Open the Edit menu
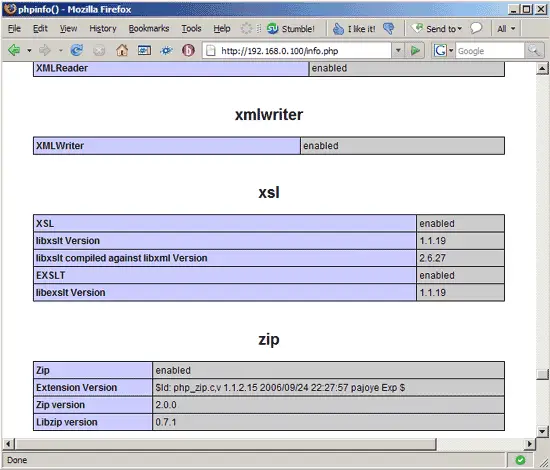The width and height of the screenshot is (550, 470). (x=40, y=28)
